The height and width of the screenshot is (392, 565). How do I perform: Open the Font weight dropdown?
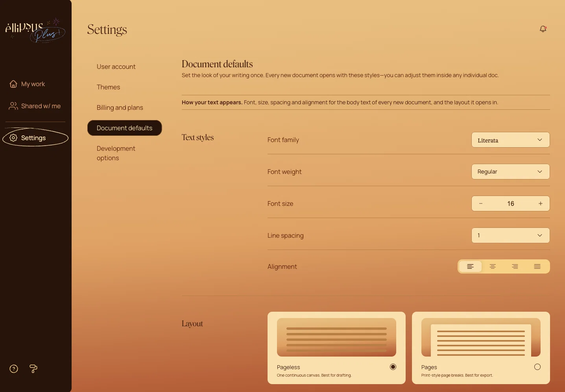coord(511,172)
